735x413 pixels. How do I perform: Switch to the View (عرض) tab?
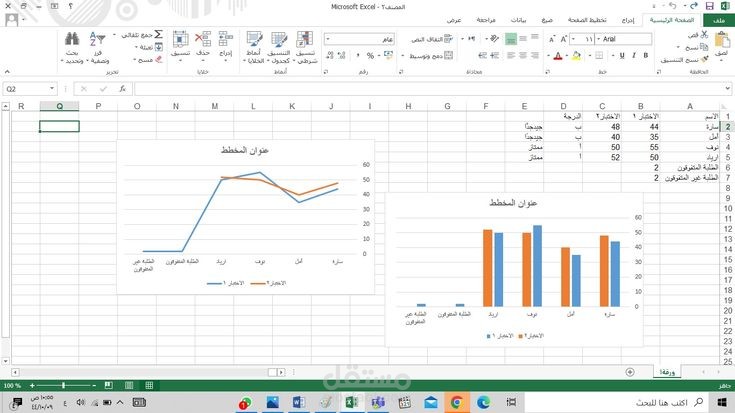click(454, 20)
